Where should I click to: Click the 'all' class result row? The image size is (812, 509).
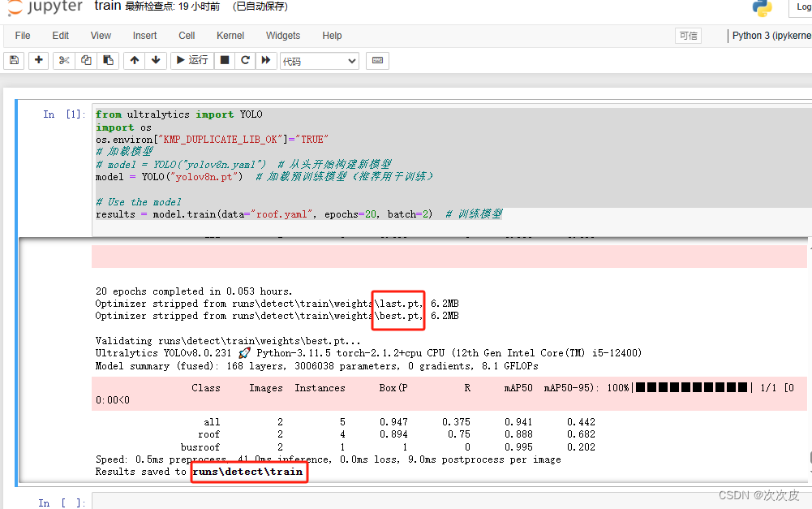click(x=399, y=422)
